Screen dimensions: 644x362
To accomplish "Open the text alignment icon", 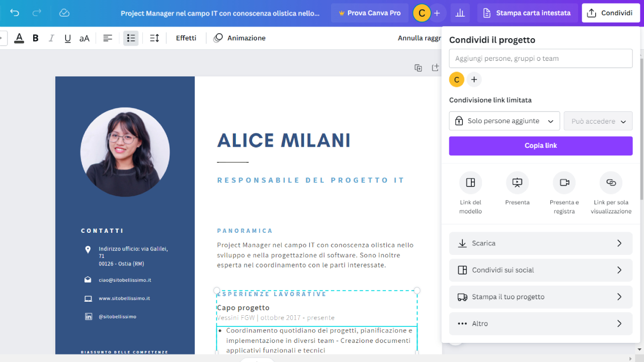I will 108,38.
